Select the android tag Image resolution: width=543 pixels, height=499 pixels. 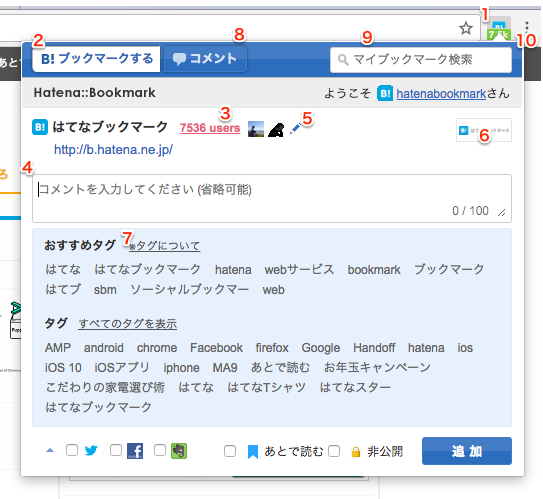104,348
